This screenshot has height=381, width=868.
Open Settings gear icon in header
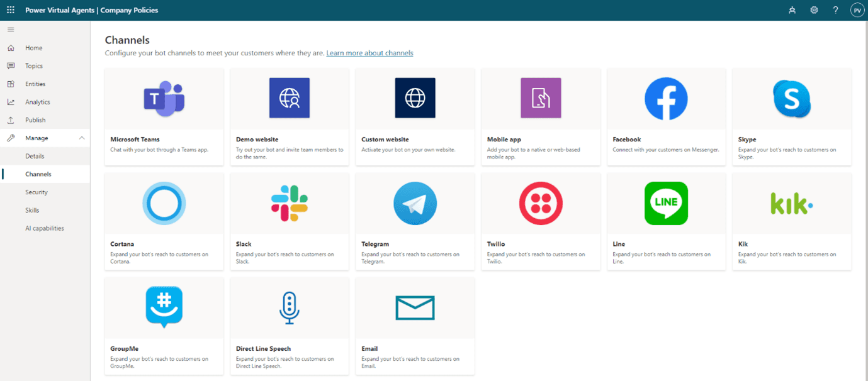click(814, 10)
